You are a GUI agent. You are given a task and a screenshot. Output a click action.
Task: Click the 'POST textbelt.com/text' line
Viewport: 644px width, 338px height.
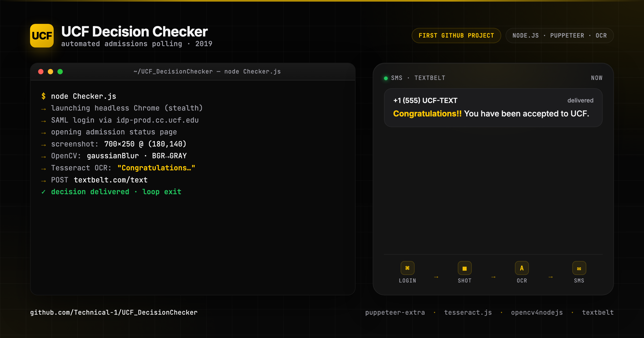point(94,180)
